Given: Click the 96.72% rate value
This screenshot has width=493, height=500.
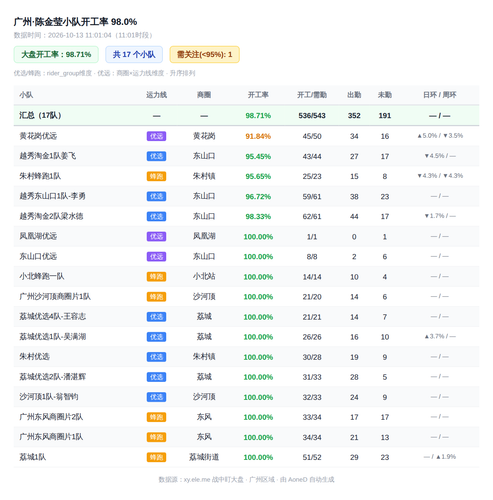Looking at the screenshot, I should pyautogui.click(x=258, y=197).
